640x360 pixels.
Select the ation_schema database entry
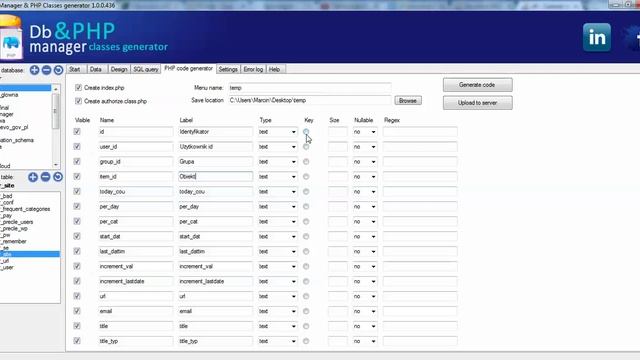pyautogui.click(x=17, y=140)
